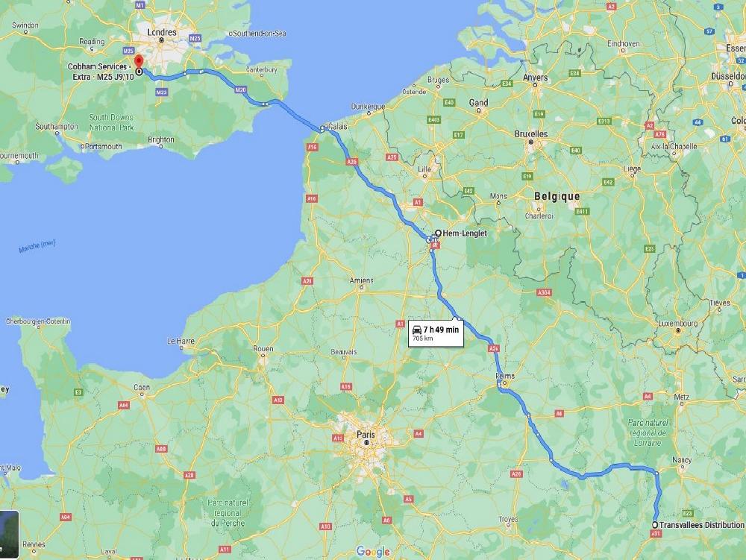Click the A4 shield east of Paris
The width and height of the screenshot is (746, 560).
pyautogui.click(x=419, y=433)
